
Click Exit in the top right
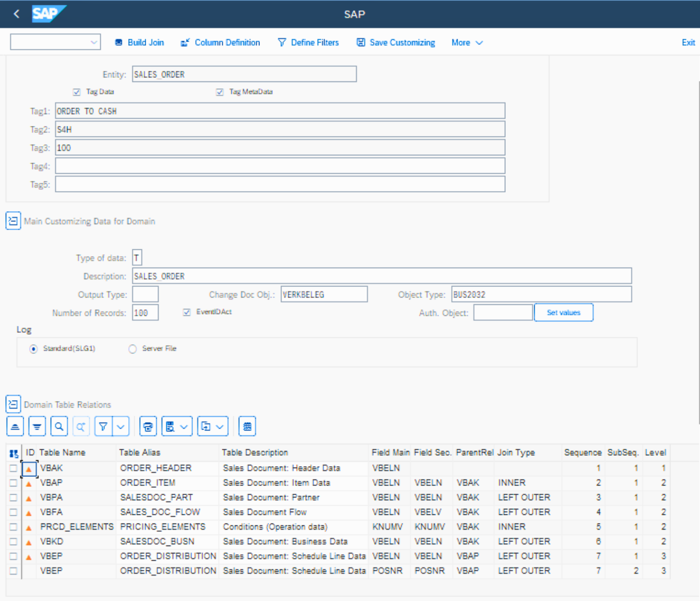pyautogui.click(x=688, y=43)
